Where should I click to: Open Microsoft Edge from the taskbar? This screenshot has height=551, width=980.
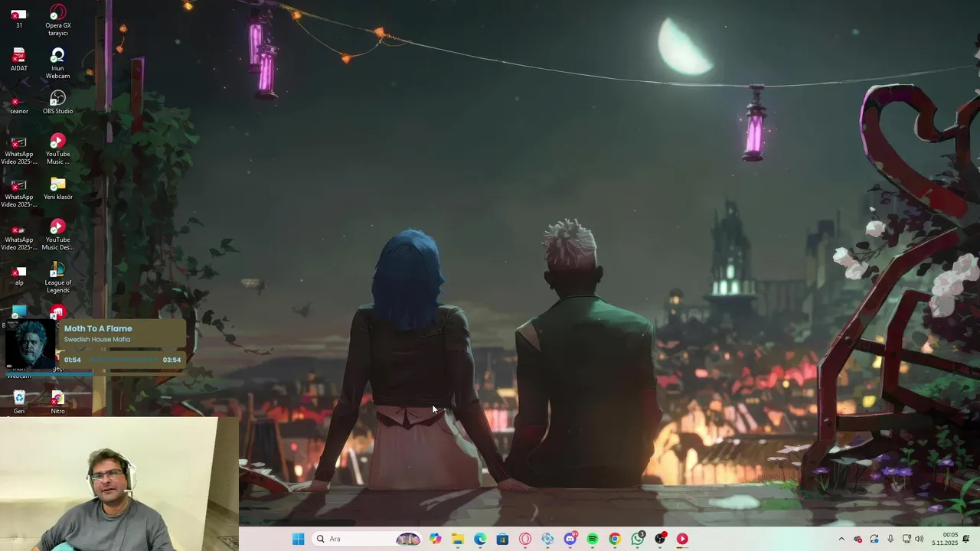click(480, 539)
